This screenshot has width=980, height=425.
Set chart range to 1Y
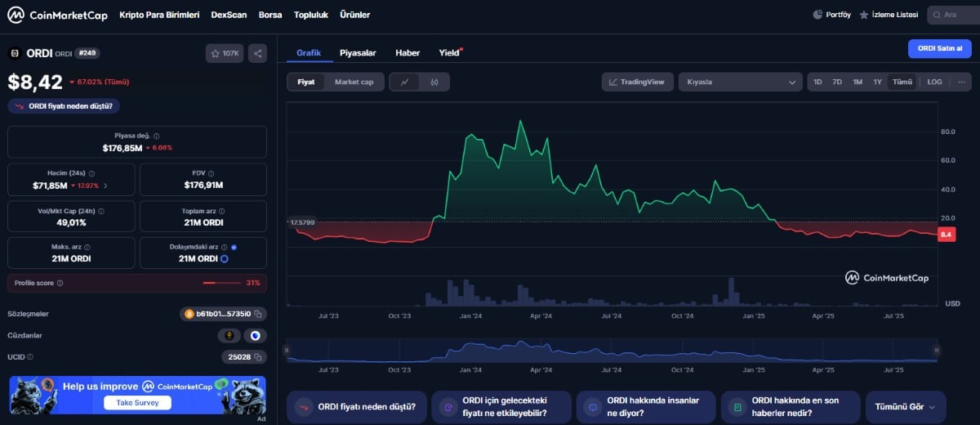[877, 82]
